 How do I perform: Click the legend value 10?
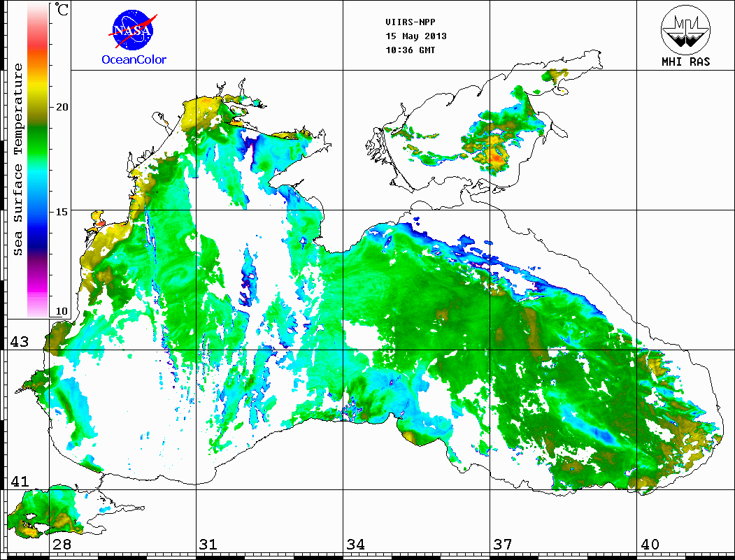(x=62, y=311)
